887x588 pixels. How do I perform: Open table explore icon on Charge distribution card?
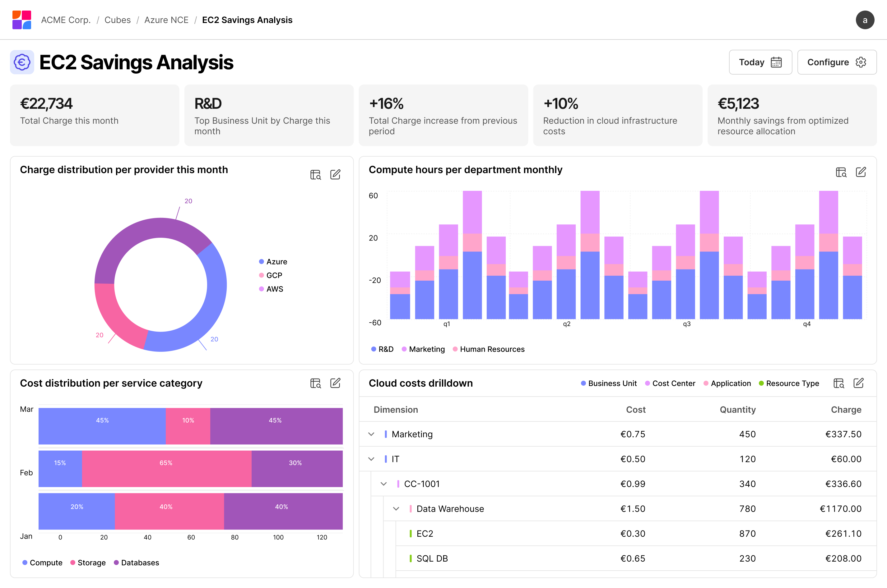[x=316, y=175]
